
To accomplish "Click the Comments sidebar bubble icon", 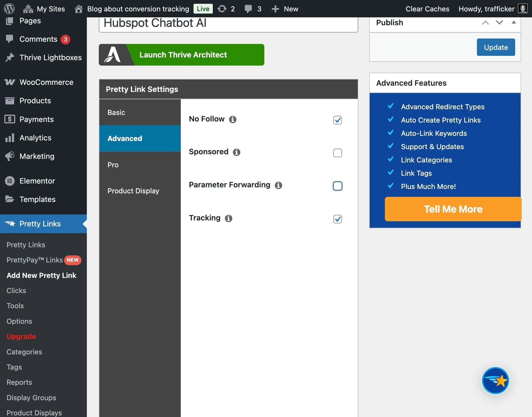I will point(9,39).
